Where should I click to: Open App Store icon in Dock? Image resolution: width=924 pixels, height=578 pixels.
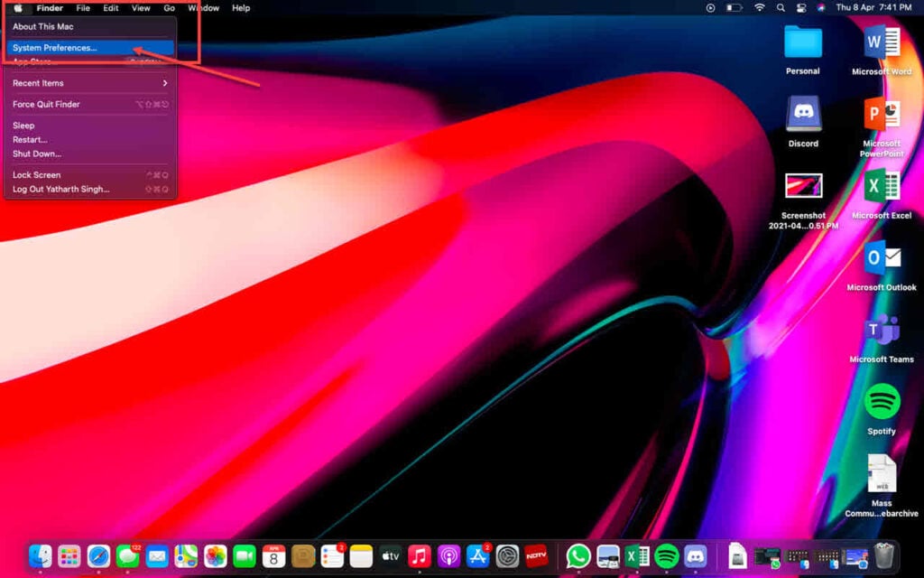(x=478, y=556)
